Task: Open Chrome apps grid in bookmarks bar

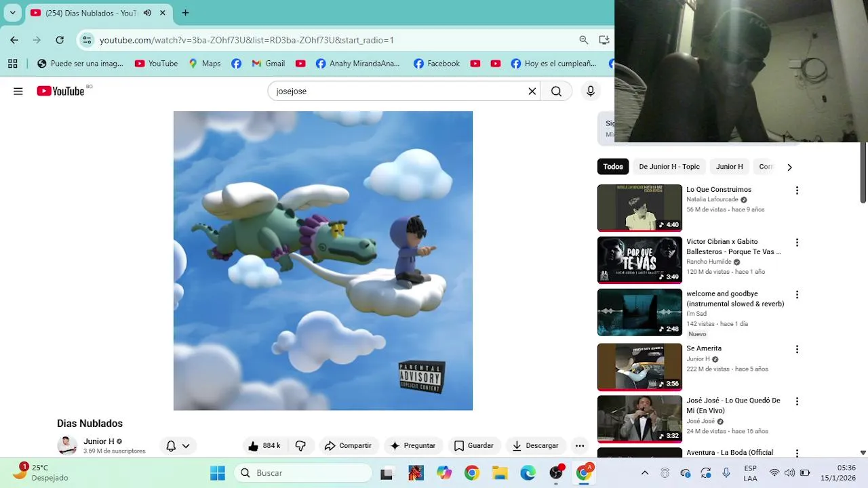Action: [x=12, y=64]
